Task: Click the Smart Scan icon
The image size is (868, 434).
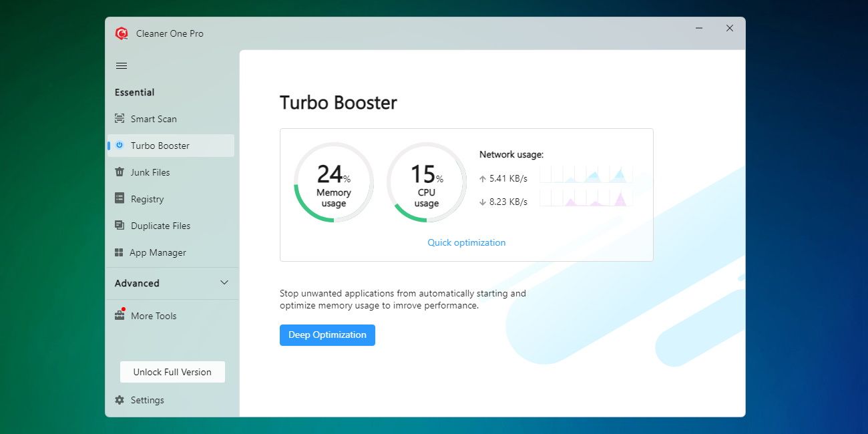Action: [x=120, y=119]
